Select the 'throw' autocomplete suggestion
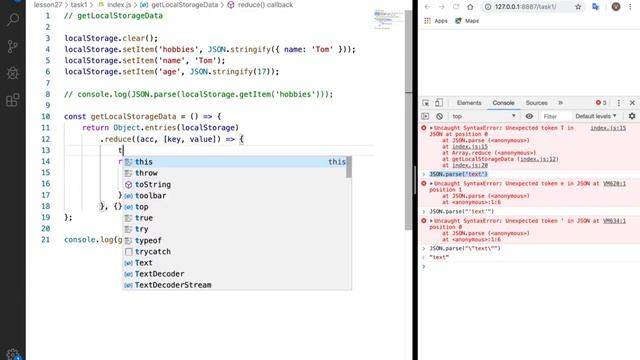The image size is (640, 360). coord(235,173)
